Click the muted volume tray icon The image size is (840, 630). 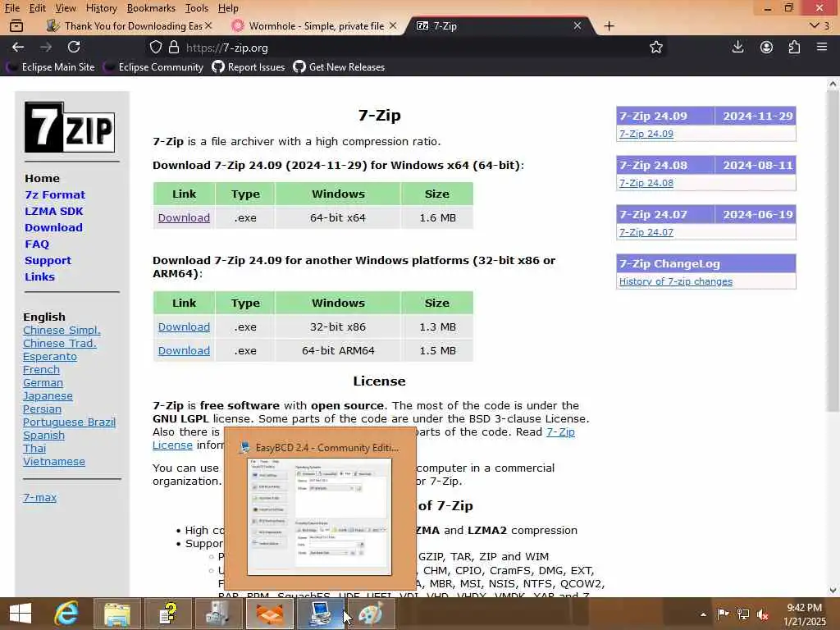(762, 614)
